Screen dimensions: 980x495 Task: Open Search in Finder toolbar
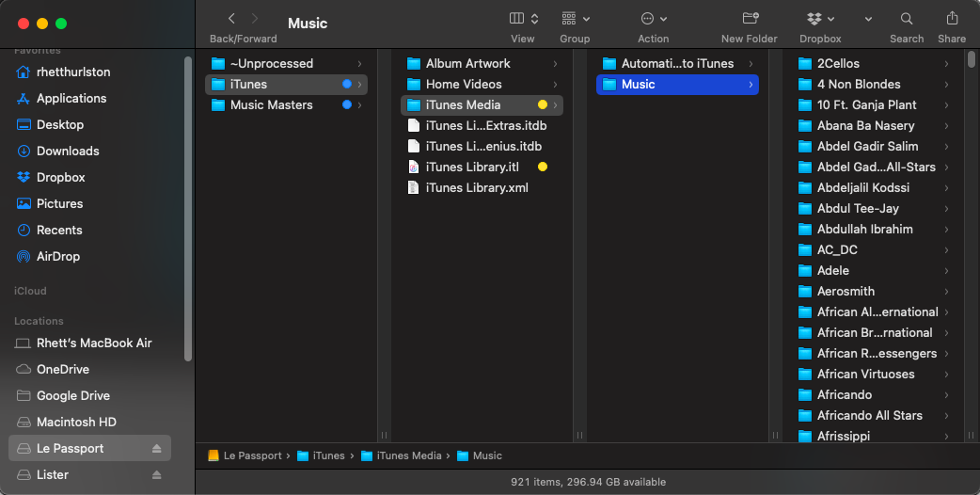point(907,19)
